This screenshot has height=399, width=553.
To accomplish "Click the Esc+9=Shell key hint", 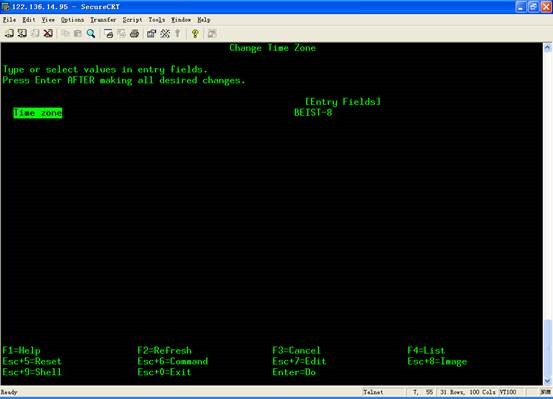I will click(32, 372).
